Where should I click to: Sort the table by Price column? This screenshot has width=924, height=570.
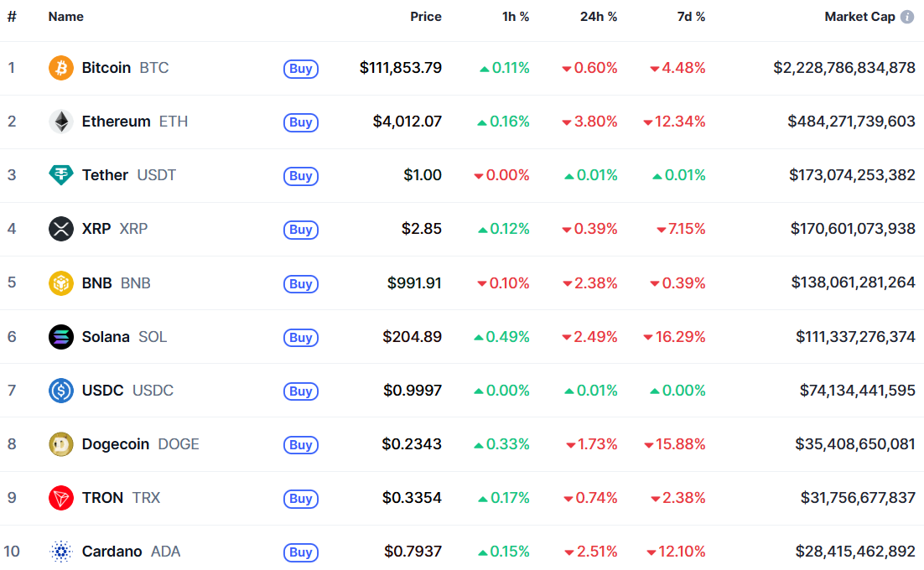(x=425, y=17)
